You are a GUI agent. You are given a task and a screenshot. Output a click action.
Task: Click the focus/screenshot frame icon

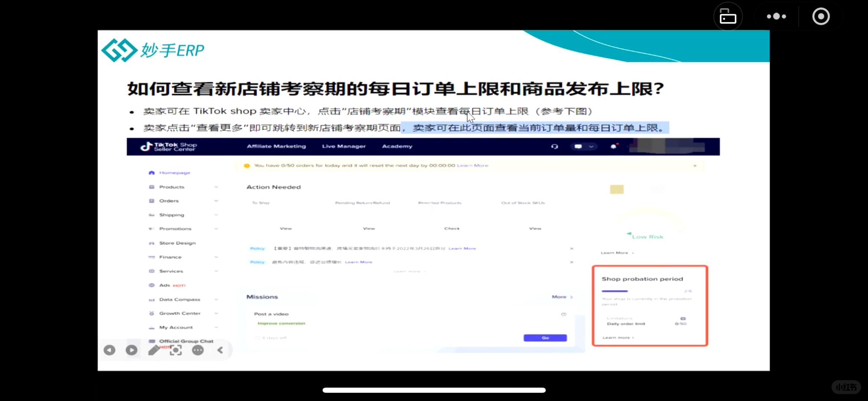176,350
